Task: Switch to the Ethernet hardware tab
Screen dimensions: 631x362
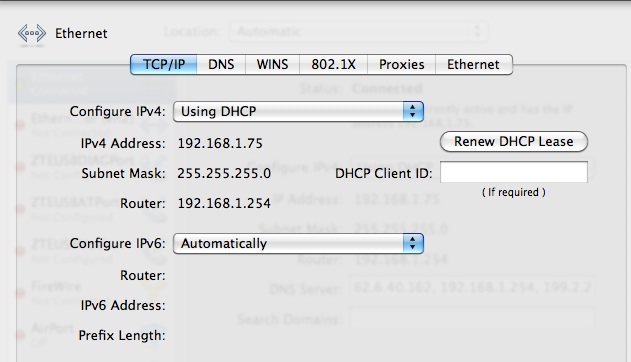Action: tap(474, 64)
